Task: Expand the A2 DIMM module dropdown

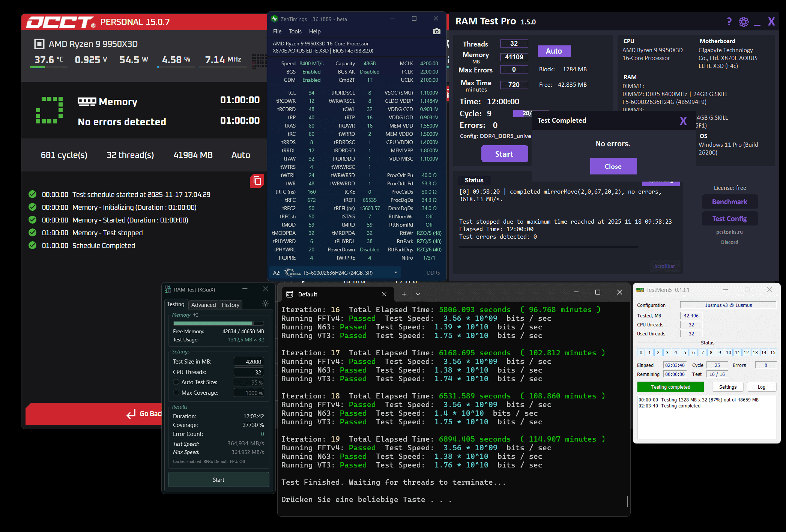Action: [x=395, y=273]
